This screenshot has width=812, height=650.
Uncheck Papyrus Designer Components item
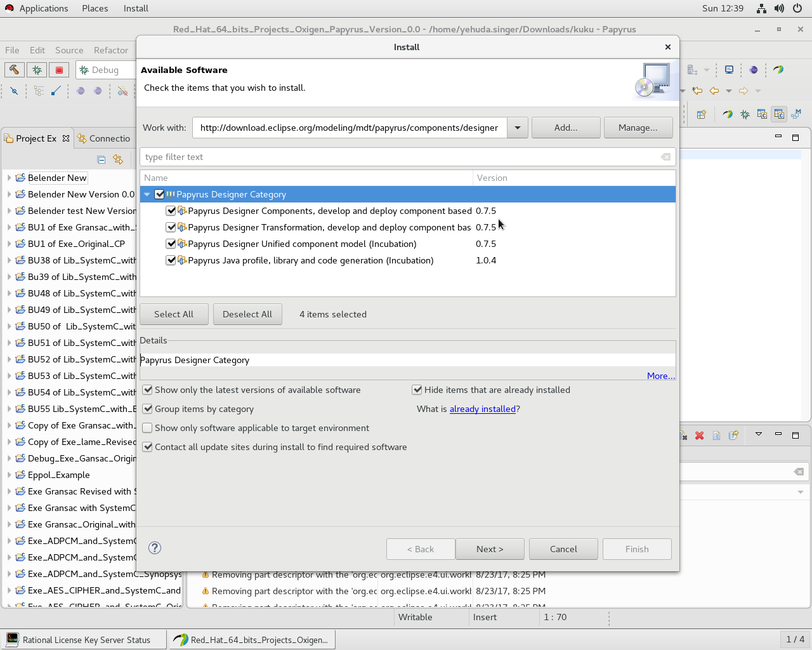(171, 211)
